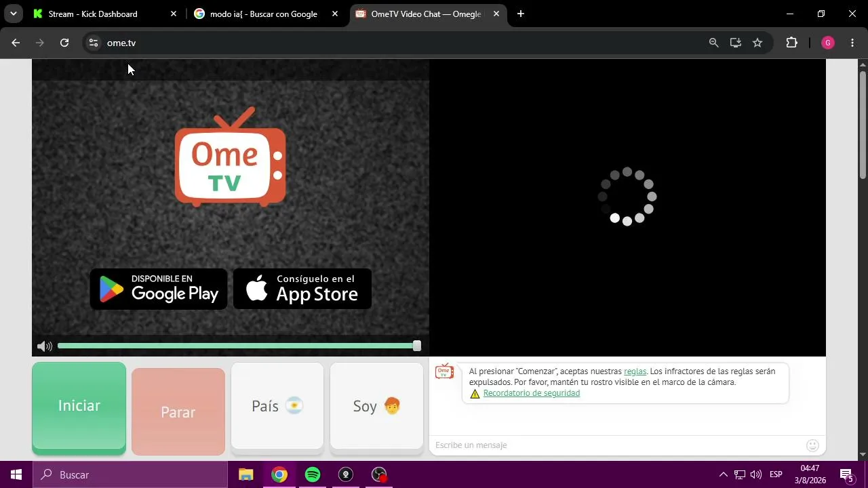Screen dimensions: 868x488
Task: Click the volume slider handle
Action: pyautogui.click(x=417, y=346)
